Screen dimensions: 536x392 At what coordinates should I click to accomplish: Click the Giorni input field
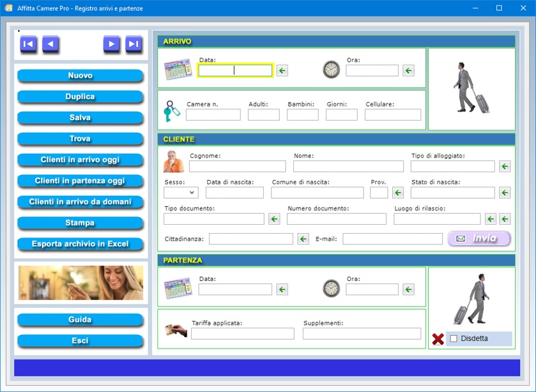point(342,115)
